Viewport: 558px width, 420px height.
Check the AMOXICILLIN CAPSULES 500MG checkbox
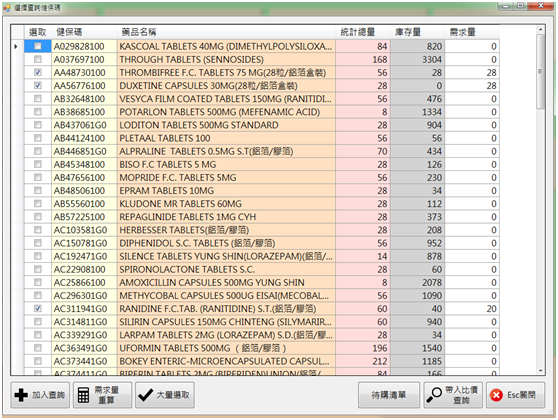[x=38, y=282]
